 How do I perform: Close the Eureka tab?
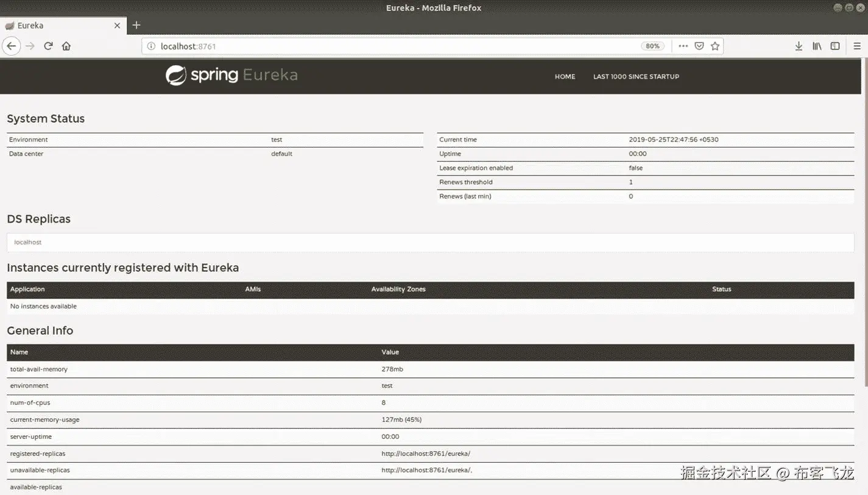pos(118,26)
